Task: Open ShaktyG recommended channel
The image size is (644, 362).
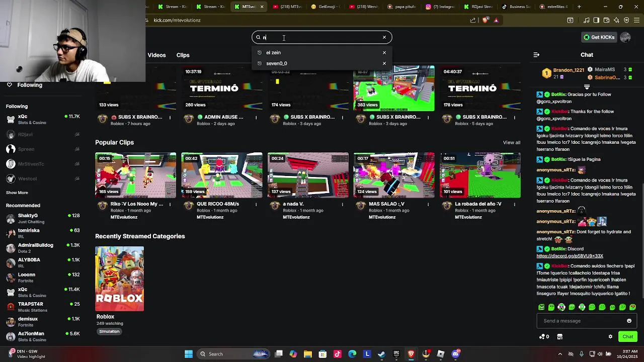Action: tap(43, 218)
